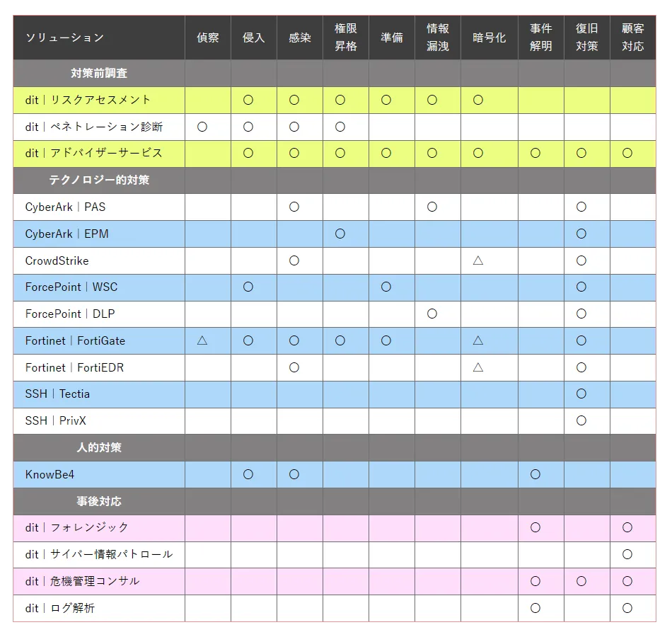Screen dimensions: 672x637
Task: Click the circle in リスクアセスメント row under 侵入
Action: (248, 100)
